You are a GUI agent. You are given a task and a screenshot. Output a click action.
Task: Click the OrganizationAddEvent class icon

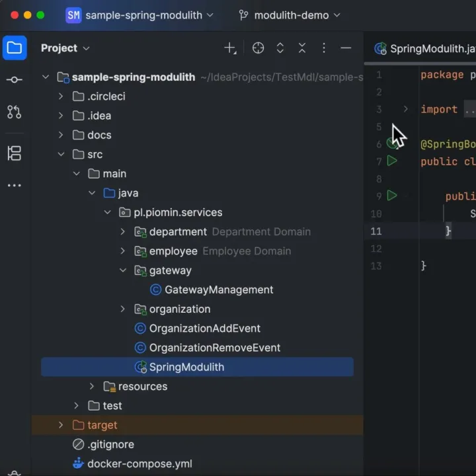(x=140, y=328)
